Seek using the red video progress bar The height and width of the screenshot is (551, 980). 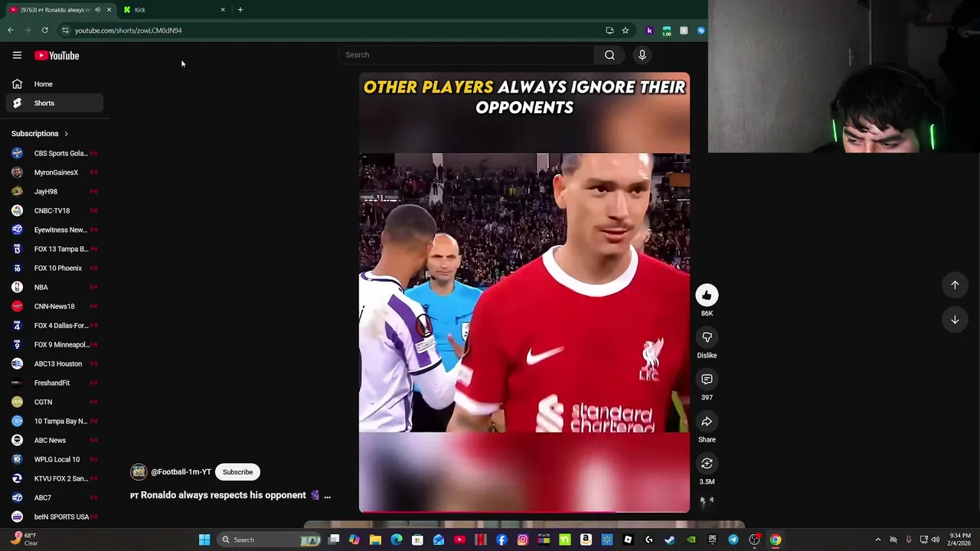point(524,511)
